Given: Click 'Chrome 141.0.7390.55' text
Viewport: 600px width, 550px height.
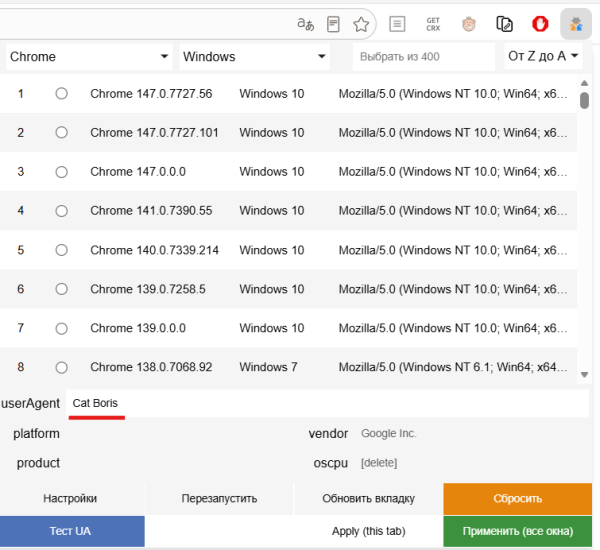Looking at the screenshot, I should tap(151, 211).
